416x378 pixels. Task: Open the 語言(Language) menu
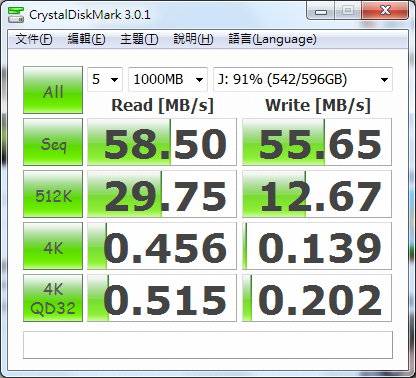pyautogui.click(x=272, y=39)
